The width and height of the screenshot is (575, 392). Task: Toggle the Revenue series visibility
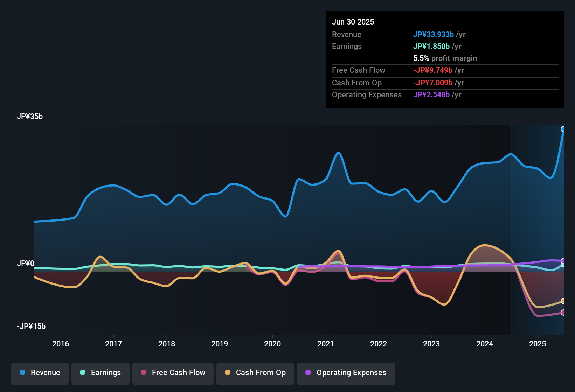click(x=40, y=373)
